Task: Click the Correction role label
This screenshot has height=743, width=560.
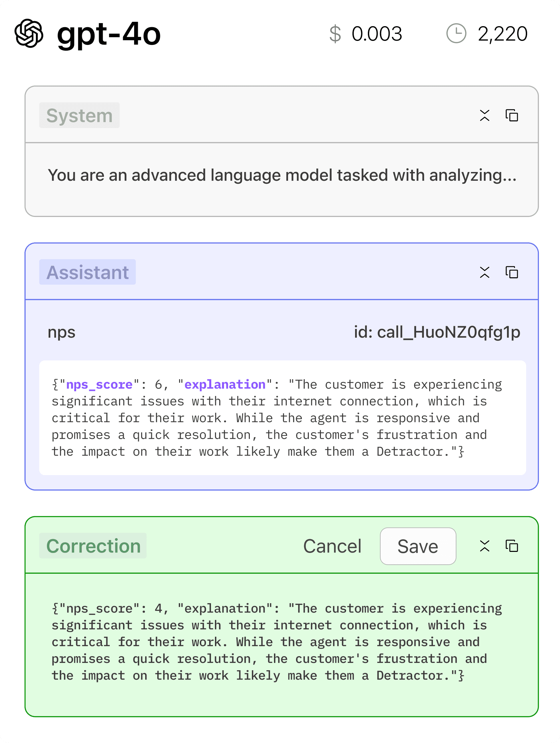Action: 93,546
